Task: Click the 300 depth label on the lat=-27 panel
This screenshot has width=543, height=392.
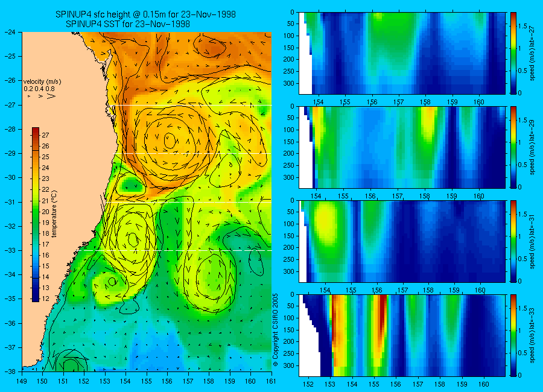Action: click(289, 83)
